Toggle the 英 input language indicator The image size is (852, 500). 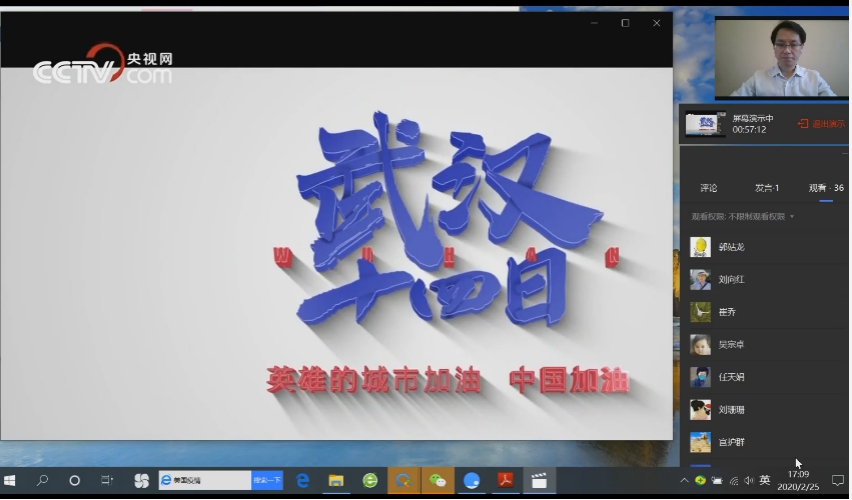[765, 481]
